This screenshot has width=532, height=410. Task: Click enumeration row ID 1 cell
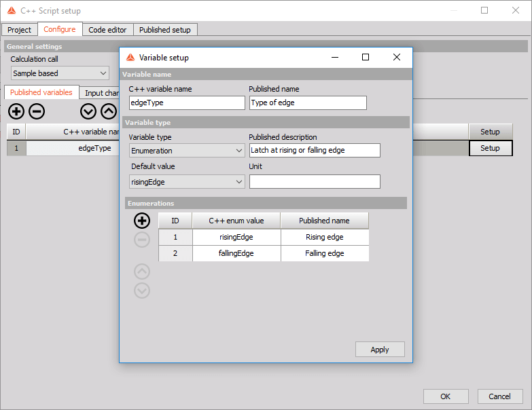[175, 237]
